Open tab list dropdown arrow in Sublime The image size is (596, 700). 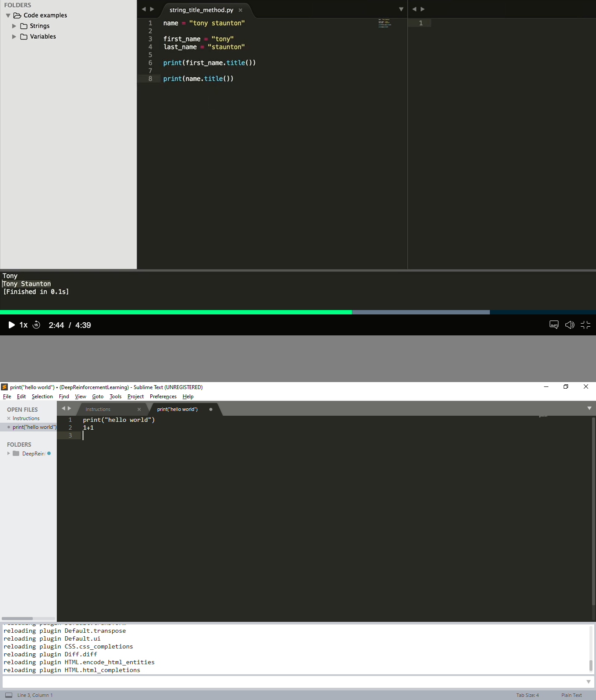click(589, 408)
